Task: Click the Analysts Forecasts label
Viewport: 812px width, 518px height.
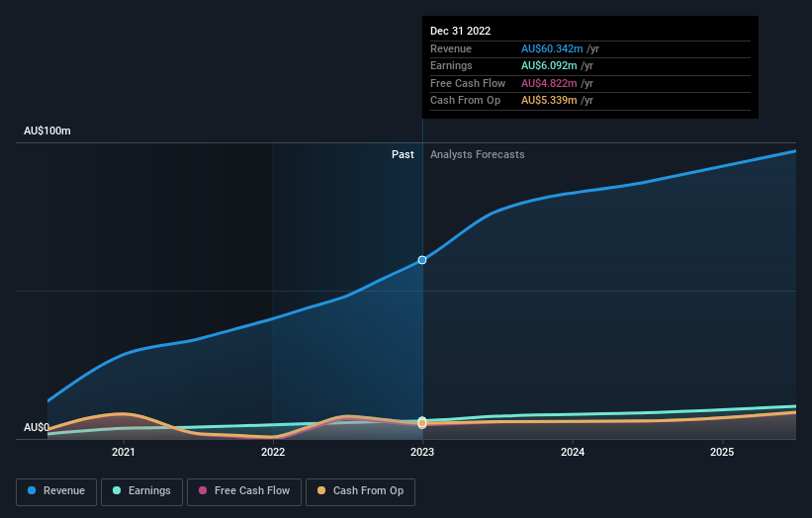Action: [x=477, y=154]
